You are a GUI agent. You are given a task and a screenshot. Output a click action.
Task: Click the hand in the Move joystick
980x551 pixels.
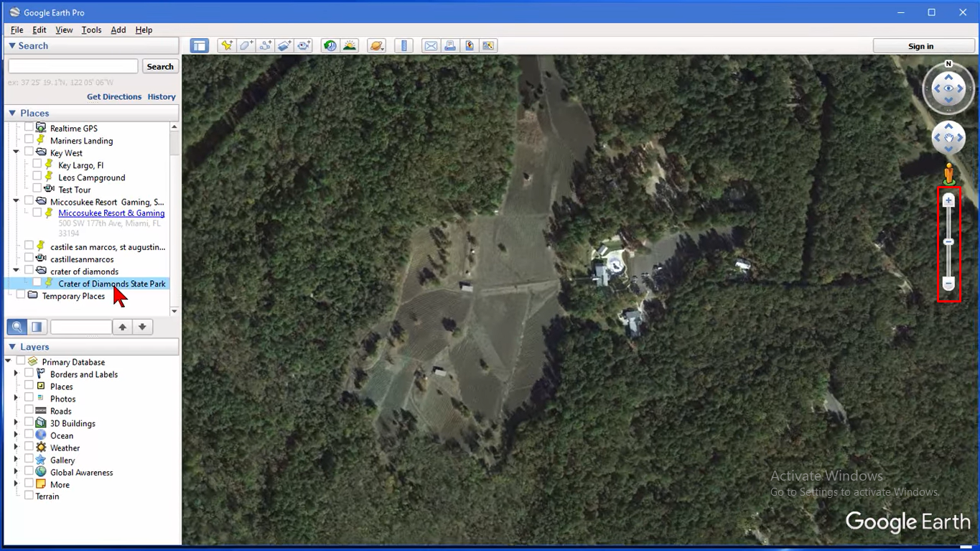[x=948, y=138]
